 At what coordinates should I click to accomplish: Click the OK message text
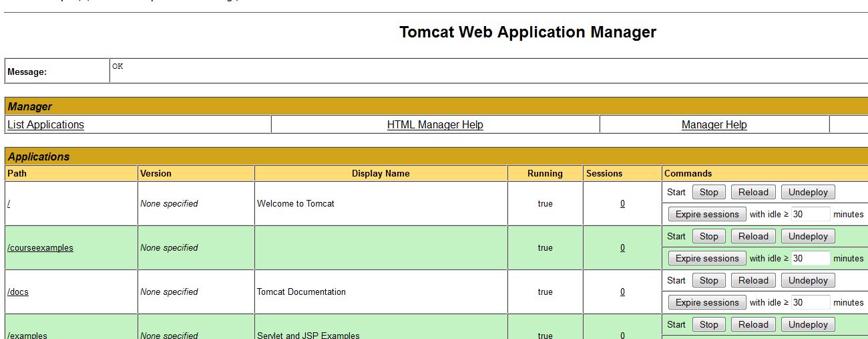click(118, 66)
